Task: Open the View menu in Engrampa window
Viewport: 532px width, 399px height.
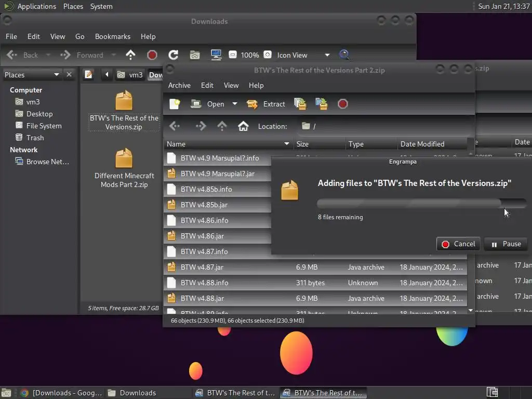Action: coord(231,86)
